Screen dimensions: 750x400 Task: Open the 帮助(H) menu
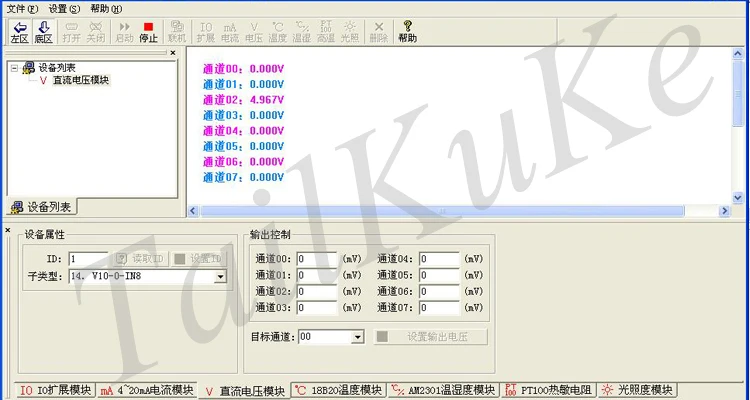click(106, 9)
